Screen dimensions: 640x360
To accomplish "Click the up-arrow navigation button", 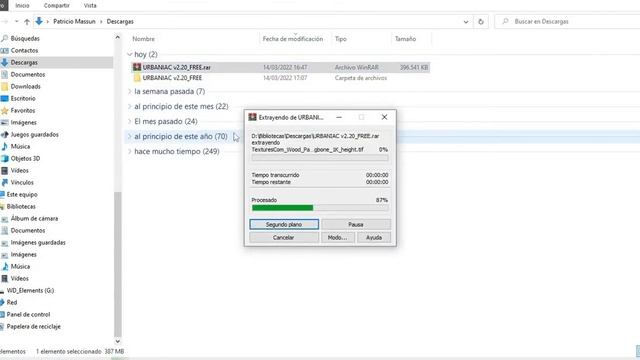I will pos(27,22).
